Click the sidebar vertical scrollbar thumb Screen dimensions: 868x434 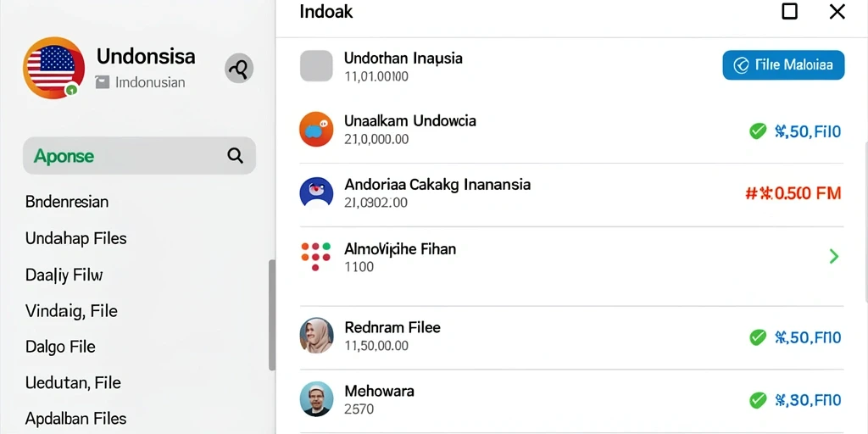(272, 314)
